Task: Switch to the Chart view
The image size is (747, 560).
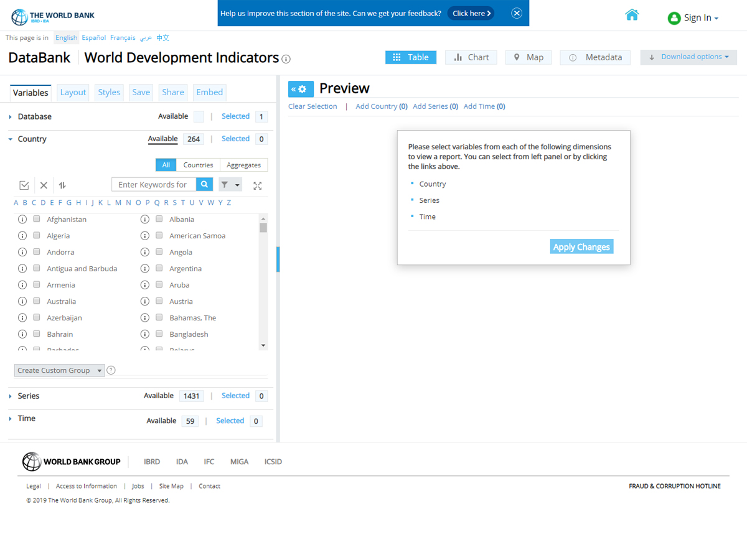Action: click(471, 57)
